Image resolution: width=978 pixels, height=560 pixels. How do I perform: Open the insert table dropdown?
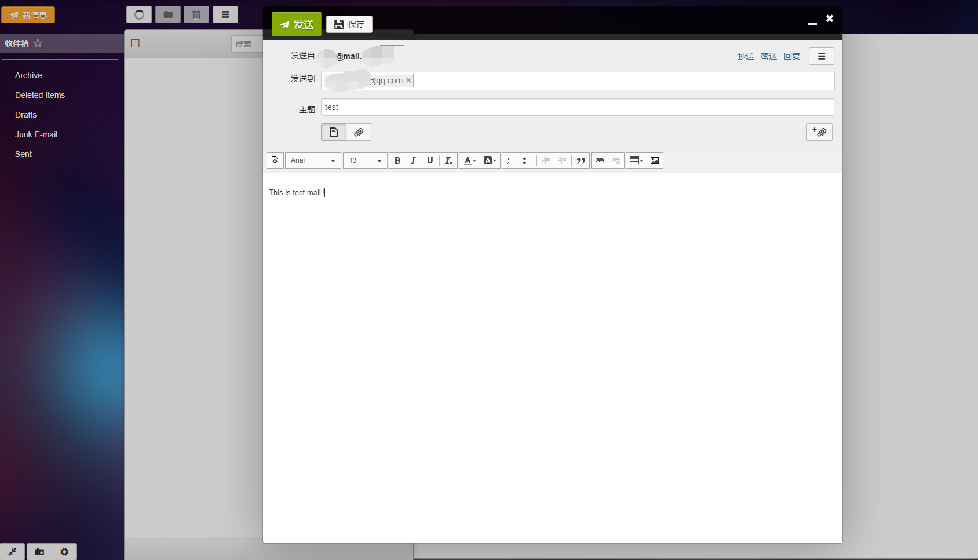[x=636, y=160]
